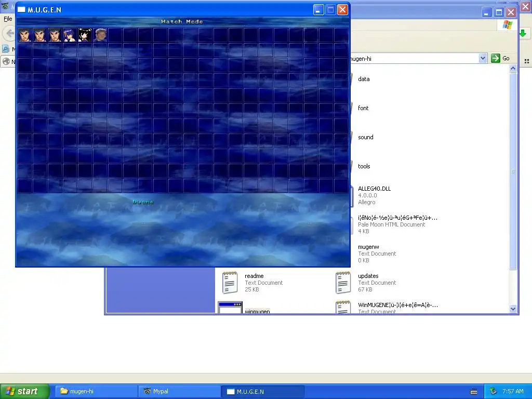Switch to Mypal taskbar button
Screen dimensions: 532x399
pyautogui.click(x=179, y=391)
